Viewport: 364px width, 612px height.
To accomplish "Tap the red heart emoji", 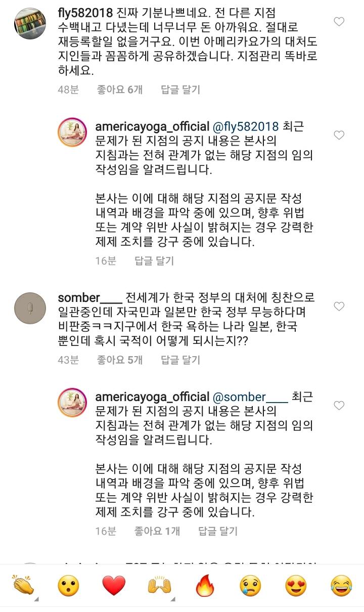I will coord(113,586).
